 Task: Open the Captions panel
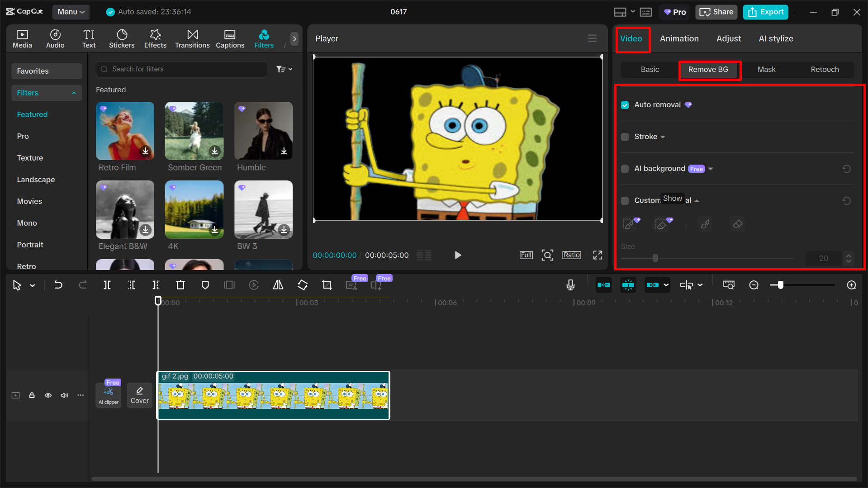230,38
